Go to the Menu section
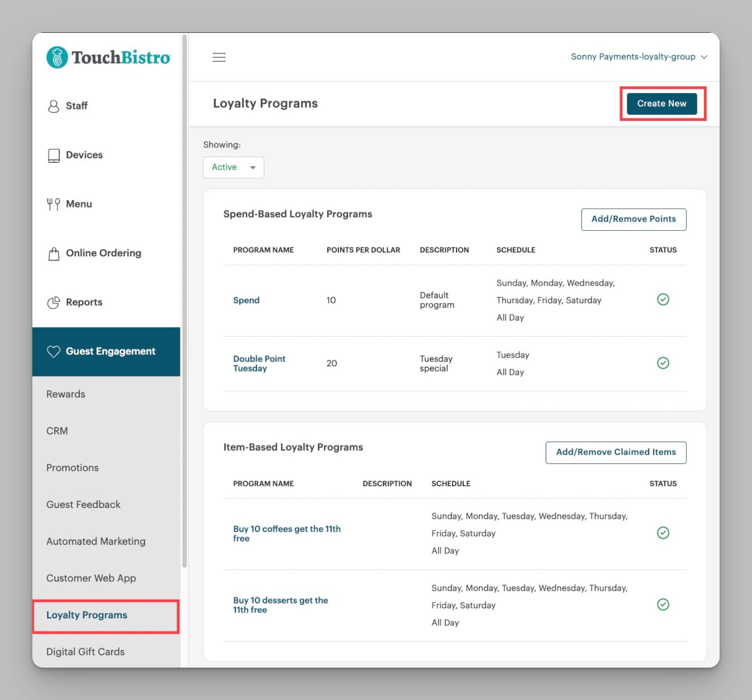This screenshot has height=700, width=752. pyautogui.click(x=106, y=204)
